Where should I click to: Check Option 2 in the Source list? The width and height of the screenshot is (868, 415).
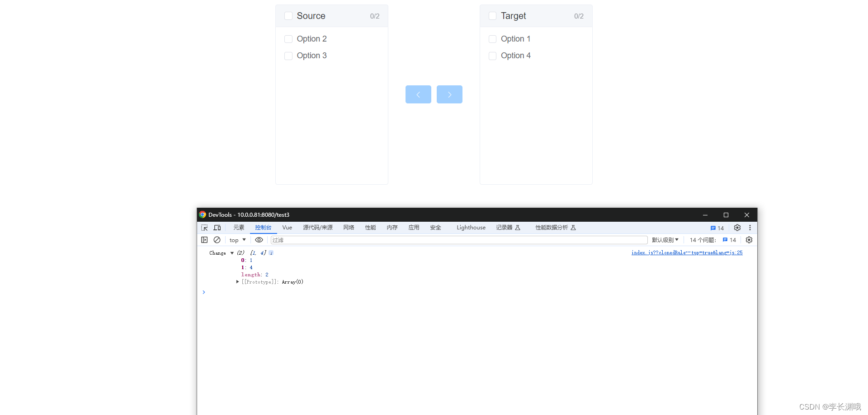click(x=288, y=39)
